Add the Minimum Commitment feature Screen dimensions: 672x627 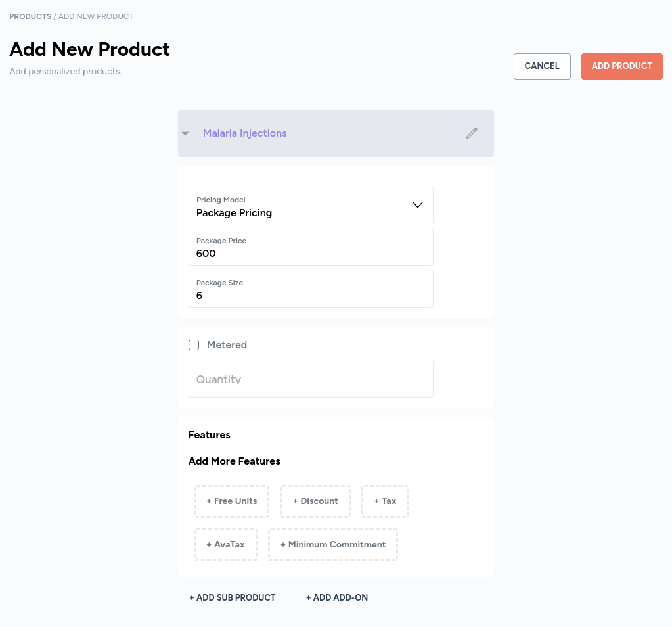point(333,545)
